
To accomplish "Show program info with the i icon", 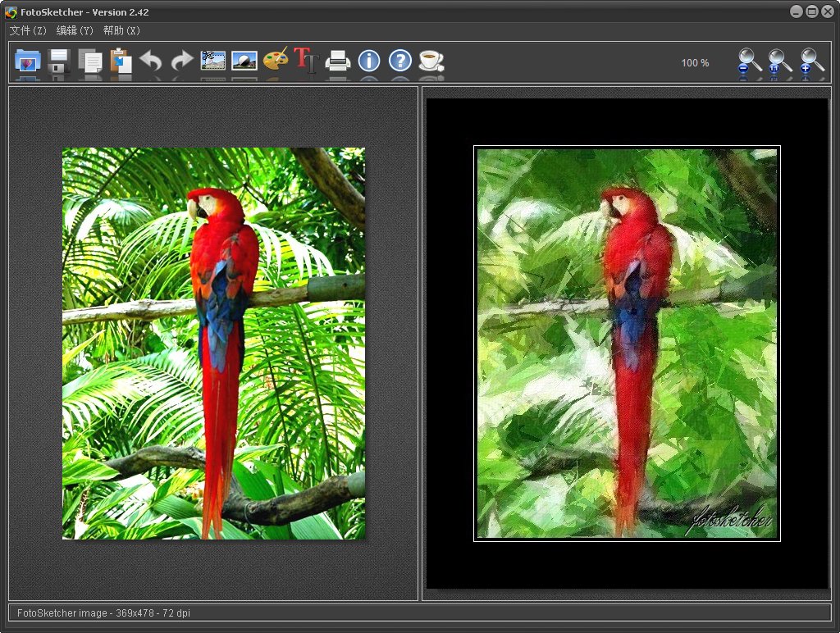I will point(369,61).
